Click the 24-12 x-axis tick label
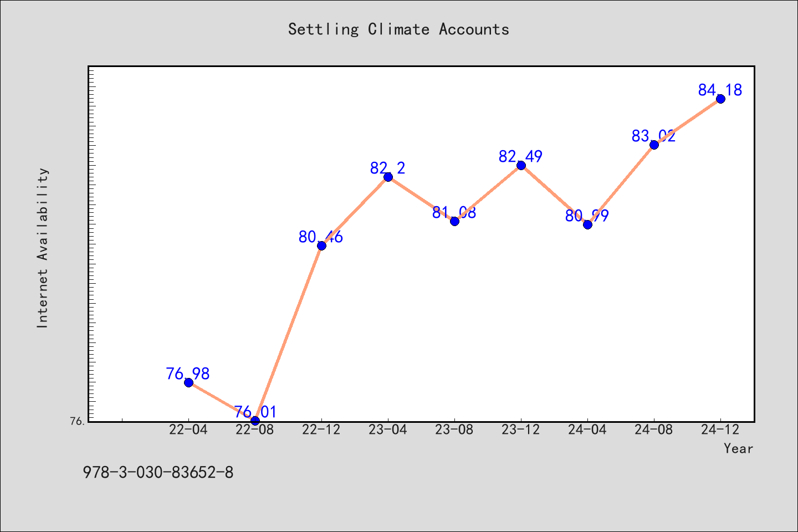798x532 pixels. (x=720, y=429)
